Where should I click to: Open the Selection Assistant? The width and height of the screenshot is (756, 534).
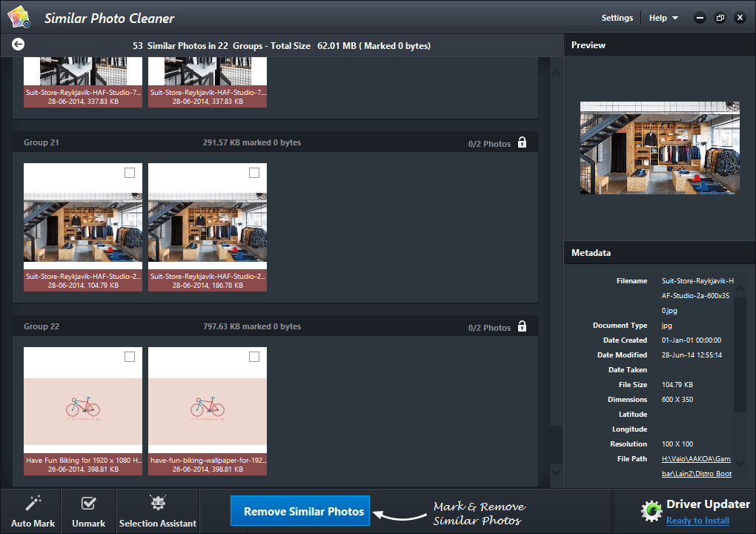[158, 510]
